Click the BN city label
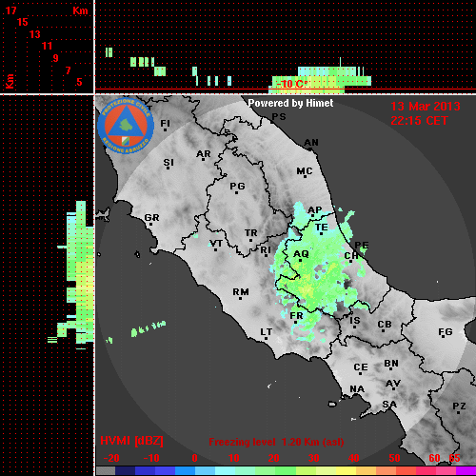The height and width of the screenshot is (476, 476). (x=391, y=364)
